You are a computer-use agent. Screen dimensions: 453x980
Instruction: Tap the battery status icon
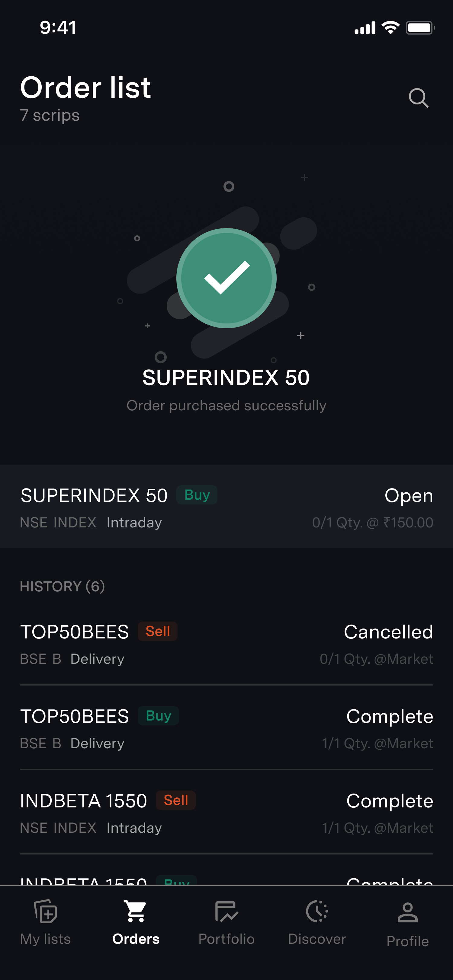point(420,28)
